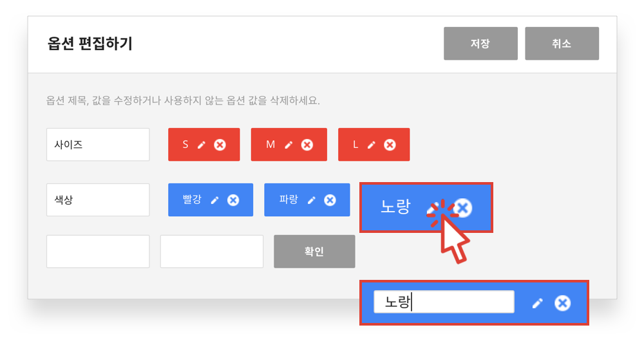Delete the 파랑 color option

[330, 200]
